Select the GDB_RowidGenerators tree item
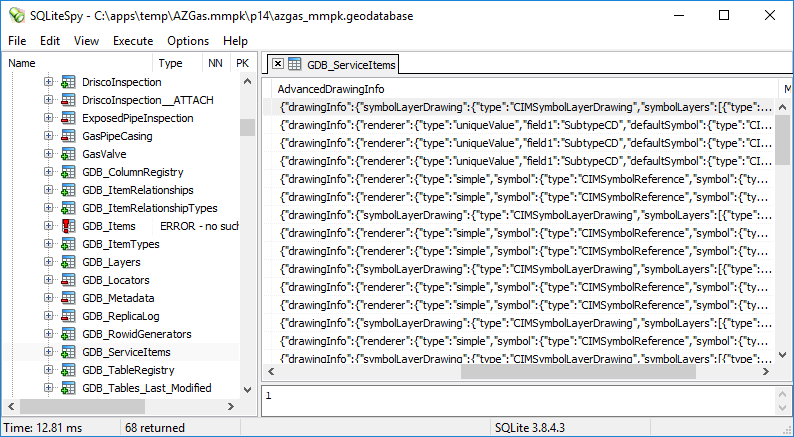This screenshot has width=794, height=437. click(x=137, y=334)
